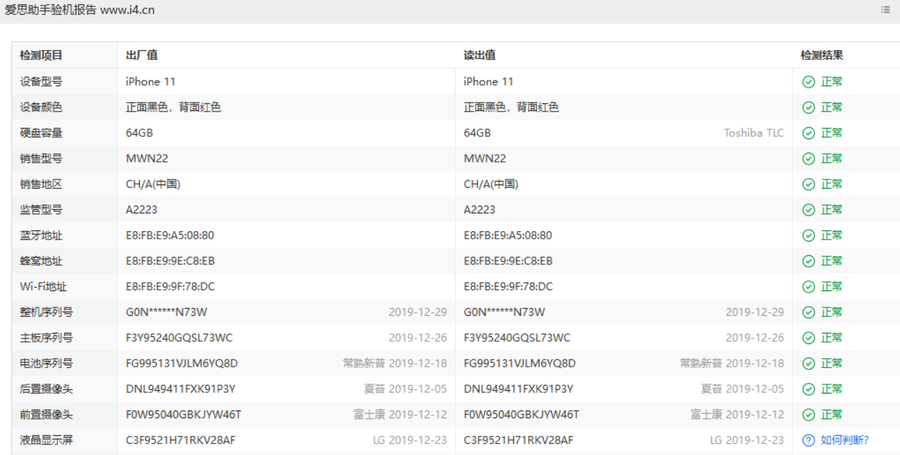Select the 前置摄像头 row label
This screenshot has width=900, height=455.
[46, 414]
